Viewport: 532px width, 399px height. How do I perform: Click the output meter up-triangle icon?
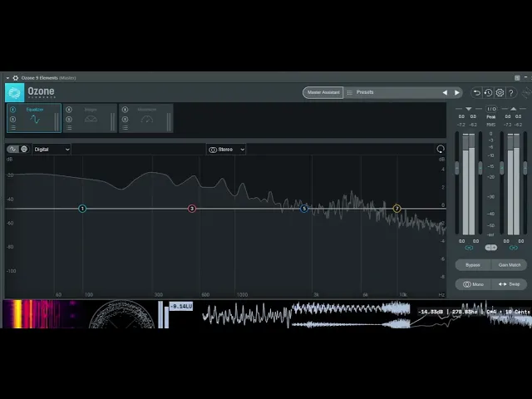tap(514, 109)
